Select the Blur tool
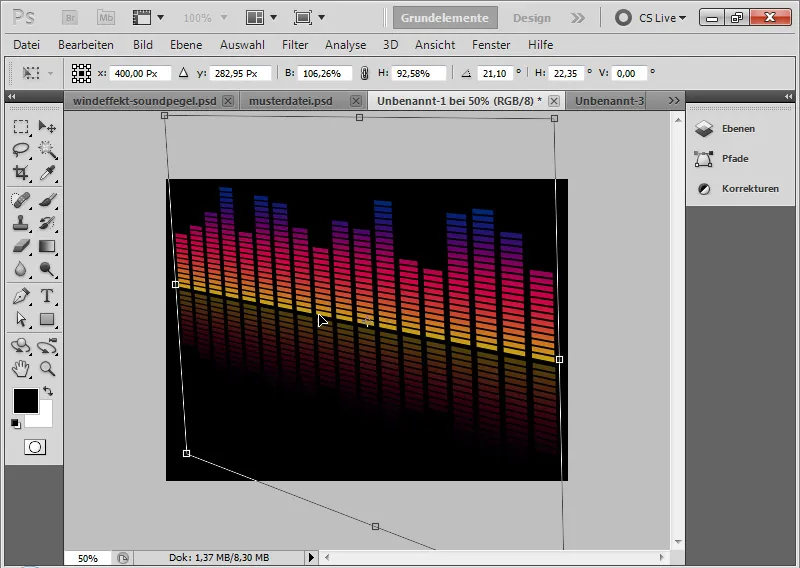Screen dimensions: 800x568 tap(20, 269)
